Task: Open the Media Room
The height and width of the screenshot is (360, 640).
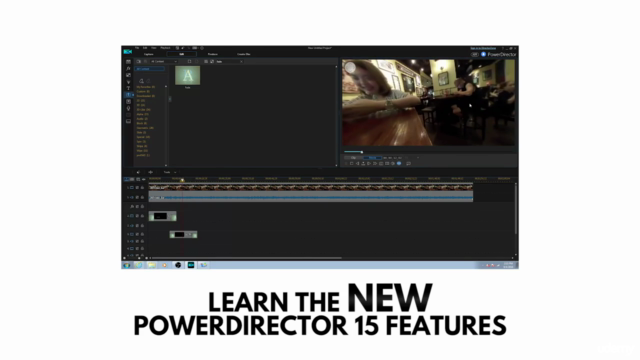Action: coord(128,62)
